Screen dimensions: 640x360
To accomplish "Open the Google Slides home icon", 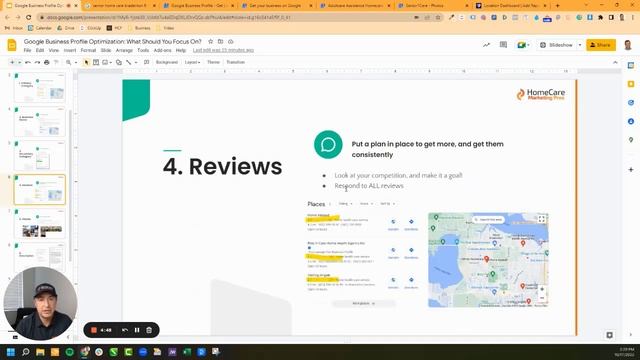I will click(12, 45).
